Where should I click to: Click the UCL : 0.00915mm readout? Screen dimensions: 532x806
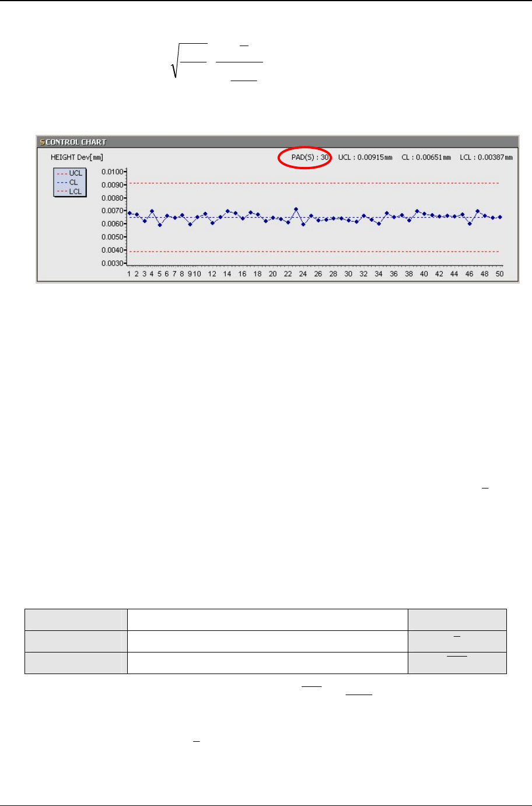pos(365,158)
